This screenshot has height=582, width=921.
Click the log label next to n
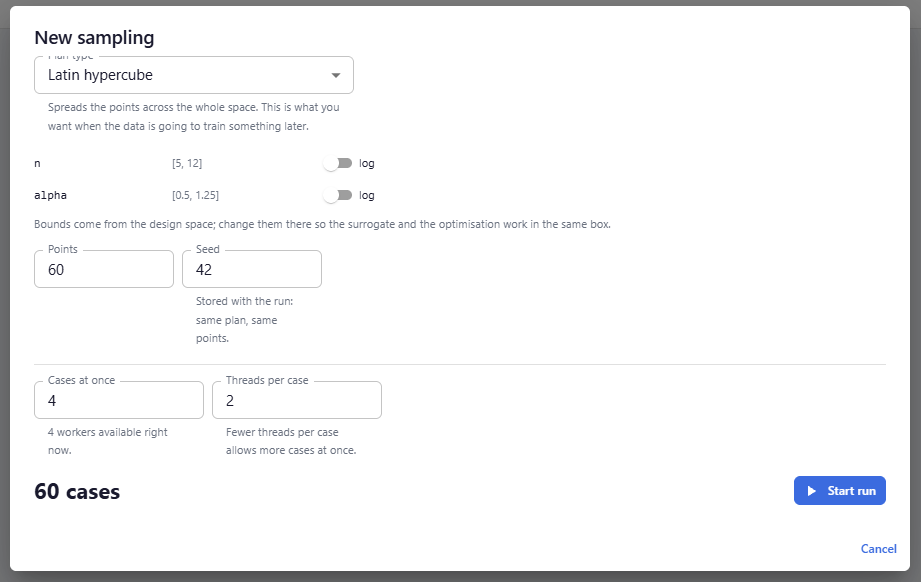(367, 163)
